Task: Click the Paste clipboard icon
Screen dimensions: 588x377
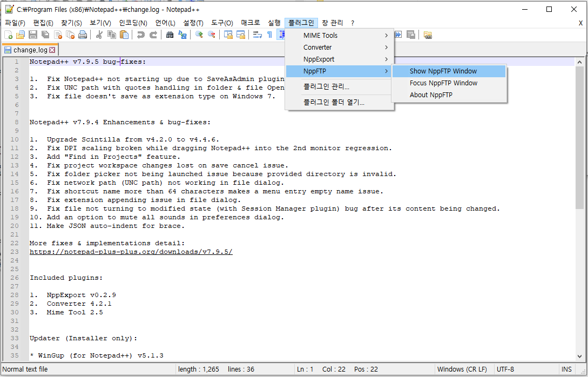Action: pos(124,35)
